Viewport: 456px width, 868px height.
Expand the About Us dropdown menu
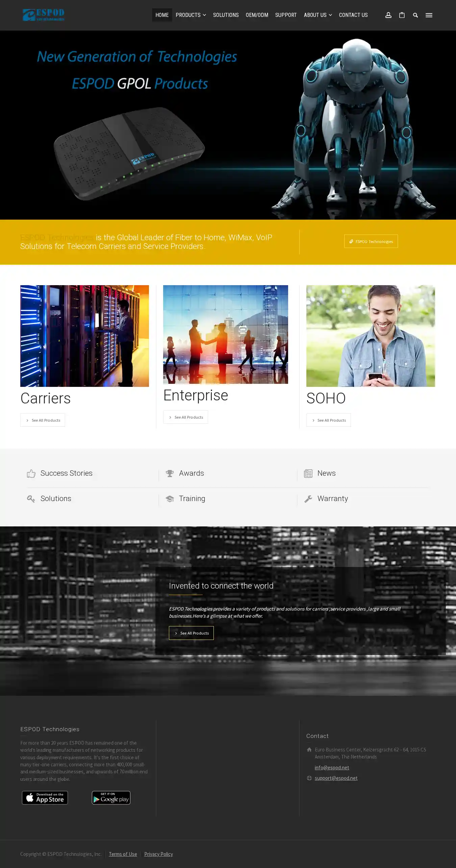(318, 15)
